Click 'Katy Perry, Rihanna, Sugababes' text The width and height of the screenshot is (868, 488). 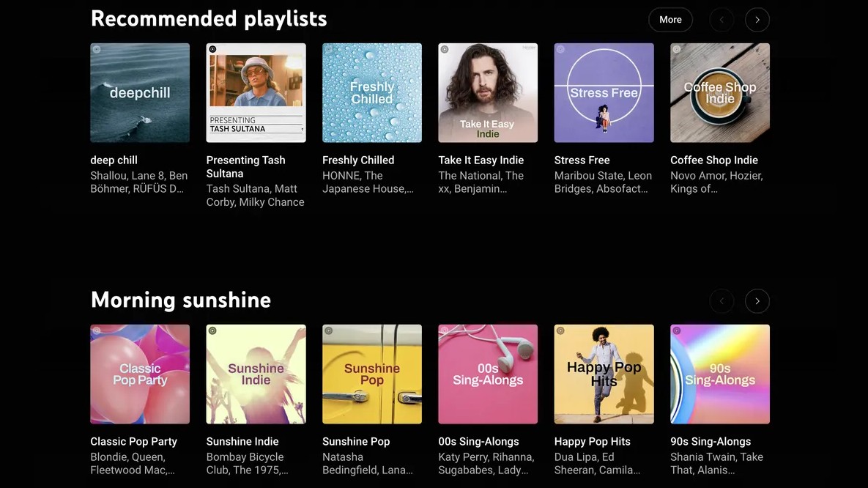tap(486, 464)
